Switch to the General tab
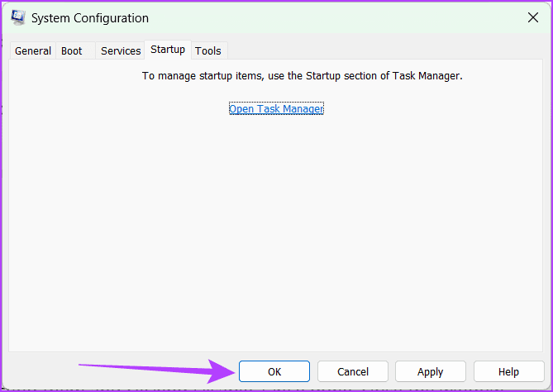This screenshot has width=553, height=392. tap(33, 51)
